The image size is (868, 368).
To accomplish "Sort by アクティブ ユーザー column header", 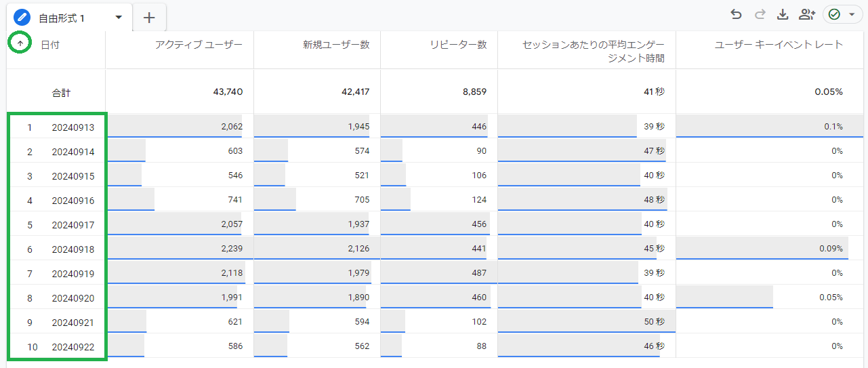I will [x=199, y=45].
